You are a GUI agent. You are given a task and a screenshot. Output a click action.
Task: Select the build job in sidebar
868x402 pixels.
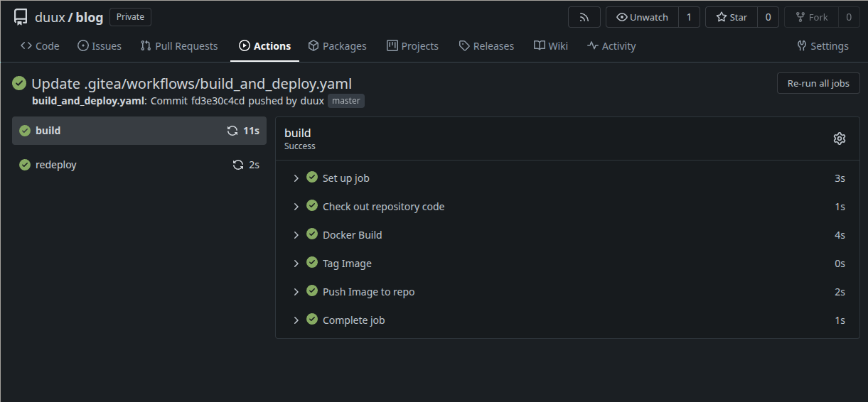coord(139,131)
